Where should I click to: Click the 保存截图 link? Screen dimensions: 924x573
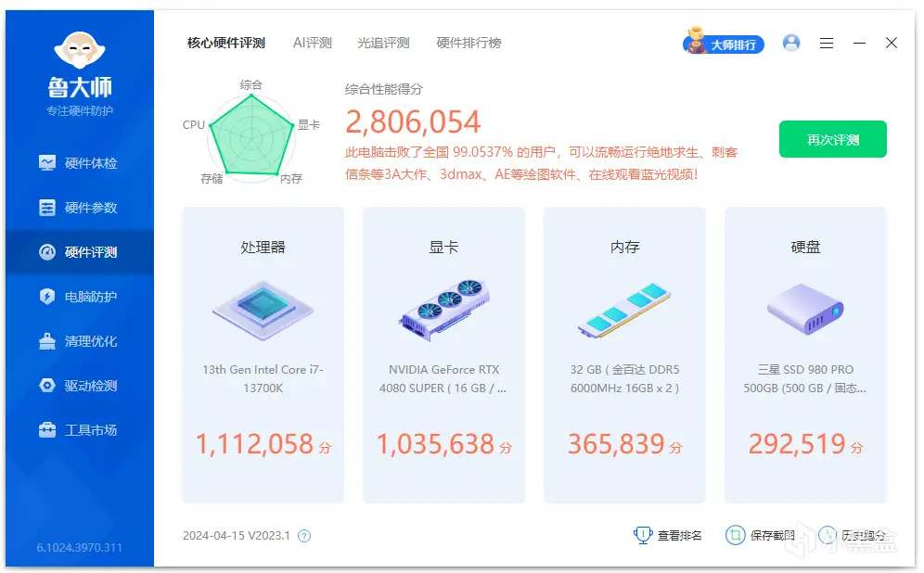[x=773, y=535]
